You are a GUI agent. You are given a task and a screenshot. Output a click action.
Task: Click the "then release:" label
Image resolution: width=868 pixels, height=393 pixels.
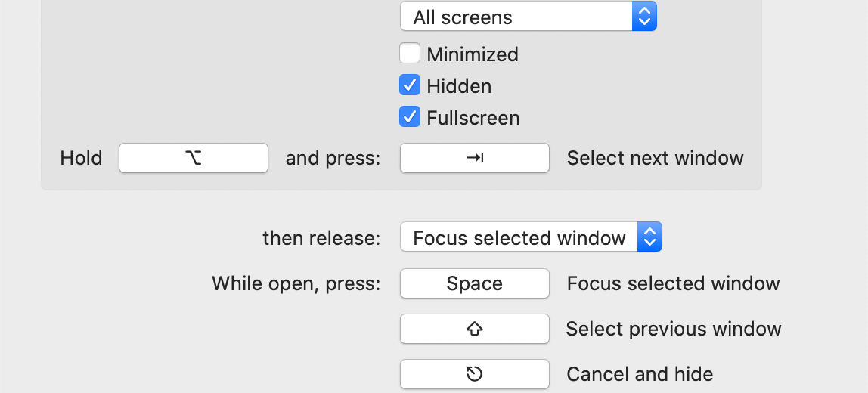click(x=321, y=239)
